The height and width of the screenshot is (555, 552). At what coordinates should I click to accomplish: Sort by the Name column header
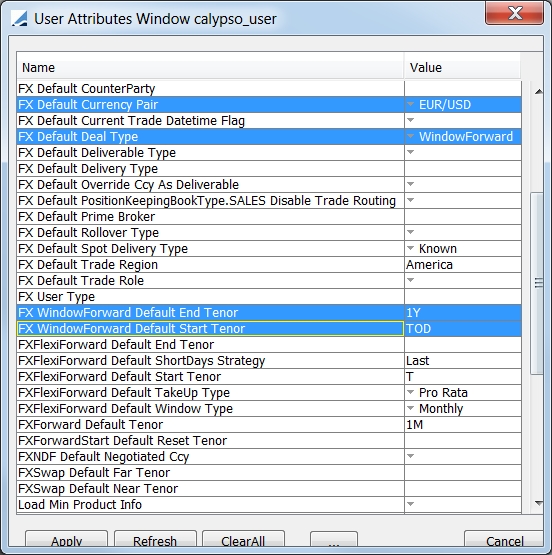pos(210,67)
